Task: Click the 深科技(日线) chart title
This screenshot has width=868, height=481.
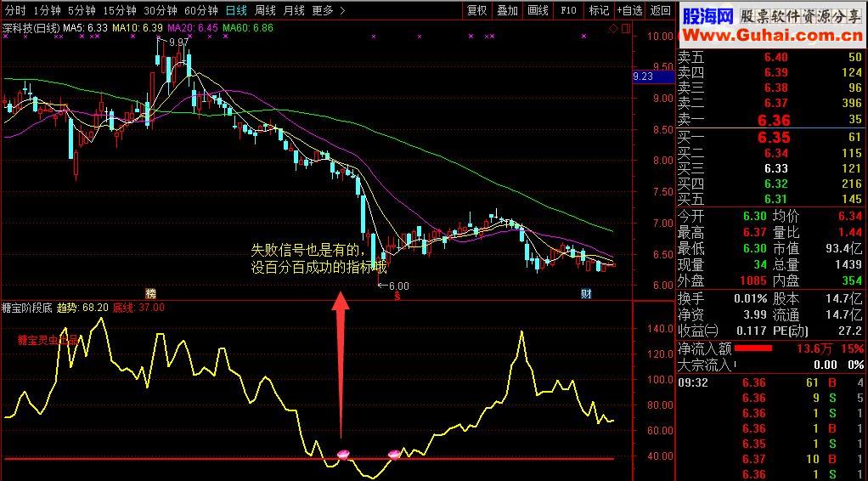Action: [x=31, y=28]
